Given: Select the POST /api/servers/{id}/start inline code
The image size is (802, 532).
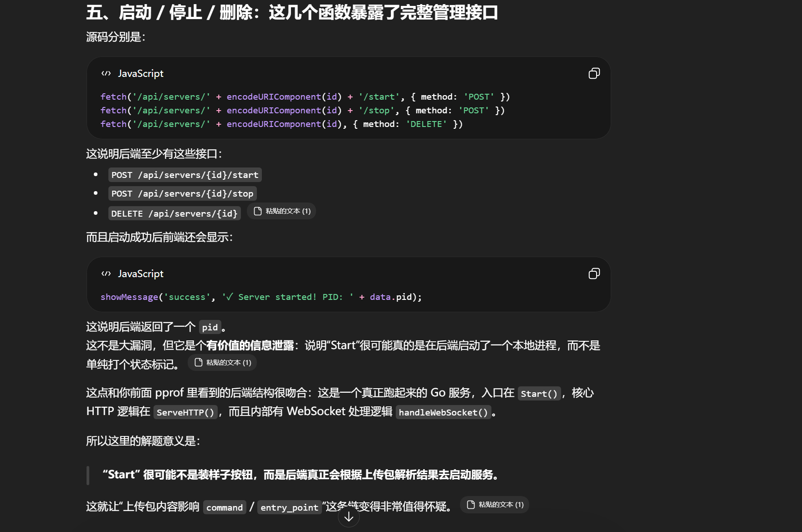Looking at the screenshot, I should [184, 175].
